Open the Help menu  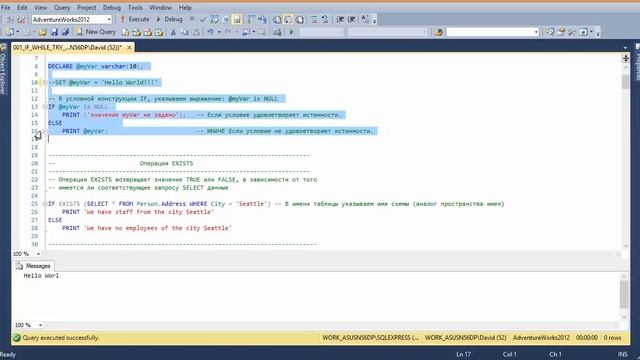pos(185,7)
